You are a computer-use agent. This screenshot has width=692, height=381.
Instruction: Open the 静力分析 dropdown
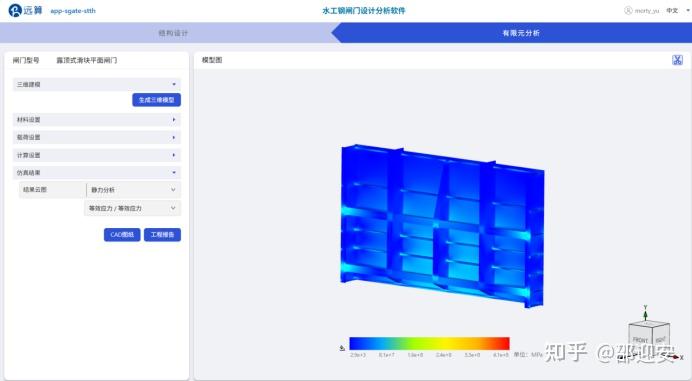(133, 190)
